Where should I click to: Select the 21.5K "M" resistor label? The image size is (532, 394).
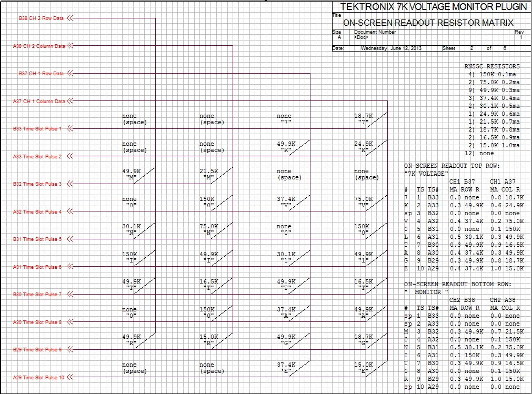(209, 174)
